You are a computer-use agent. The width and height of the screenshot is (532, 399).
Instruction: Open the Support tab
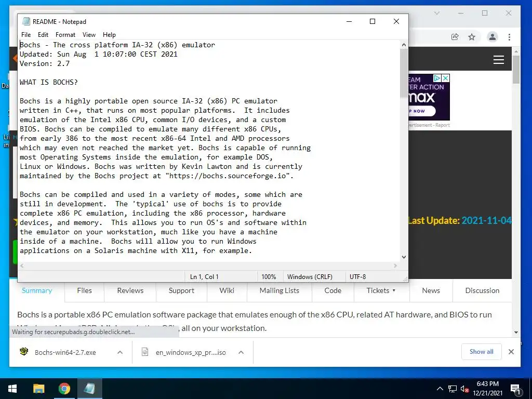click(181, 290)
